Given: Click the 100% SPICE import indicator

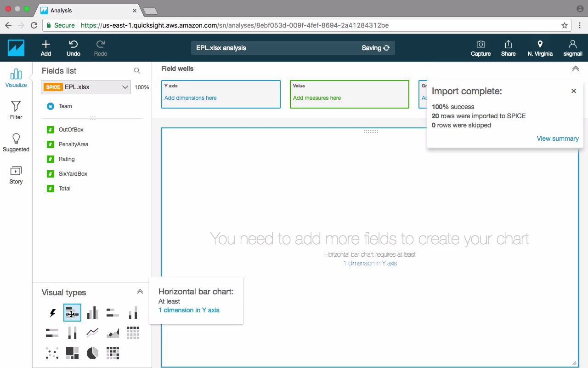Looking at the screenshot, I should (141, 87).
